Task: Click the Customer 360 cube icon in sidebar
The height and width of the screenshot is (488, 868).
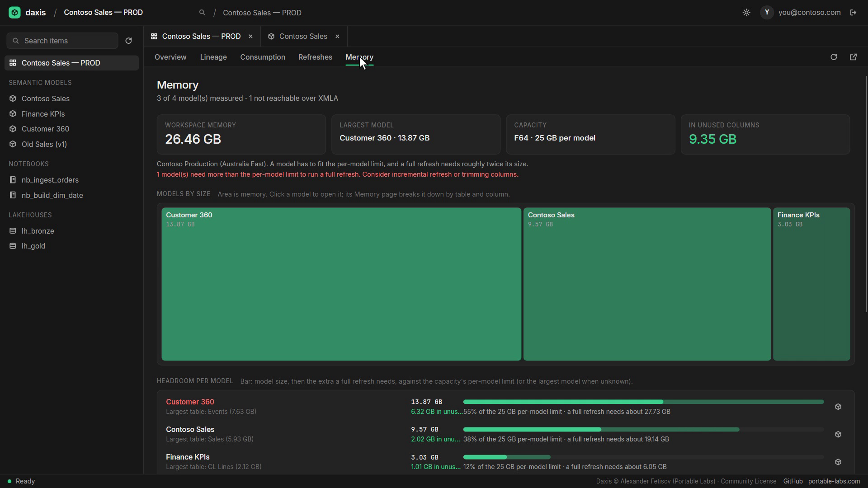Action: (13, 129)
